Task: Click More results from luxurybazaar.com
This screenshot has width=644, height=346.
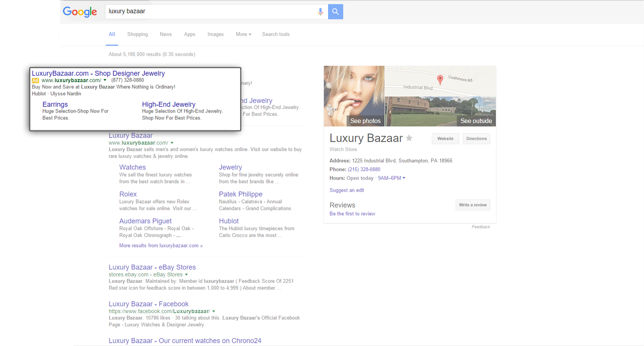Action: [x=161, y=245]
